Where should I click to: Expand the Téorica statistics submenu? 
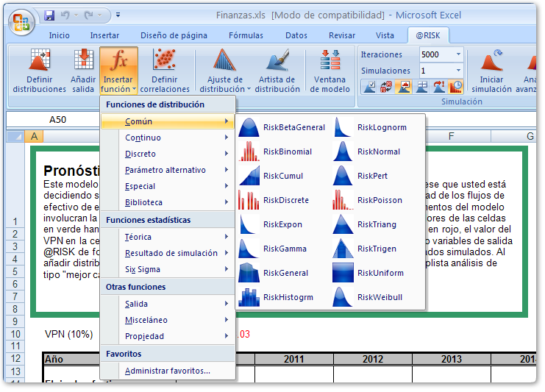(168, 237)
